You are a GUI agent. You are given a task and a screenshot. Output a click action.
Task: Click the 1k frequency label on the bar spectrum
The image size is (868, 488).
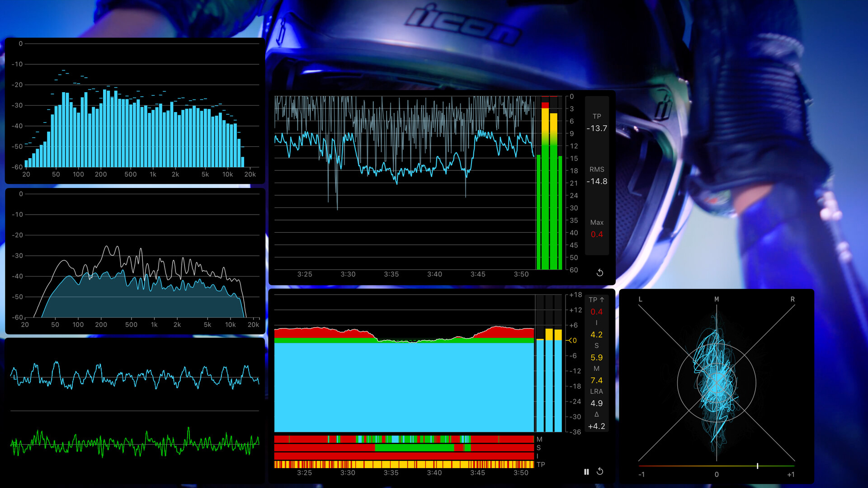153,174
